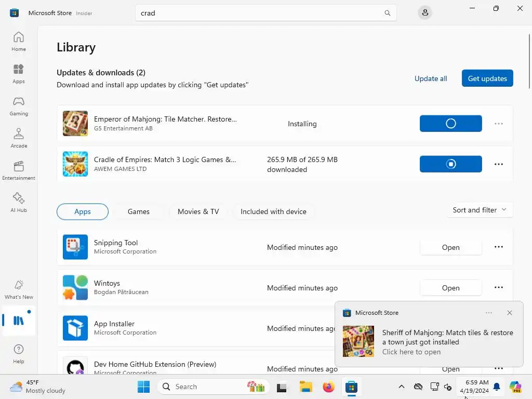
Task: Select the Apps filter tab
Action: click(x=83, y=212)
